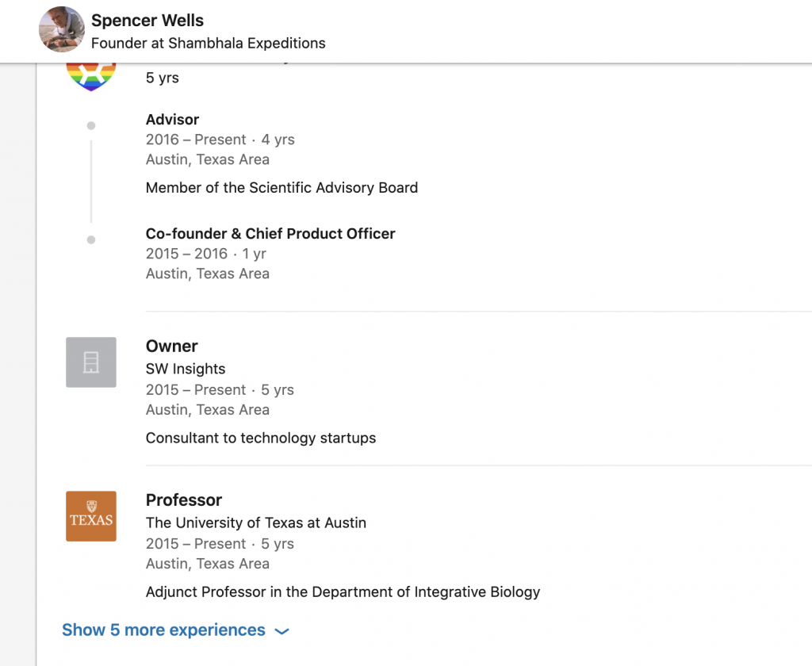Click the Adjunct Professor Integrative Biology description

[x=343, y=591]
